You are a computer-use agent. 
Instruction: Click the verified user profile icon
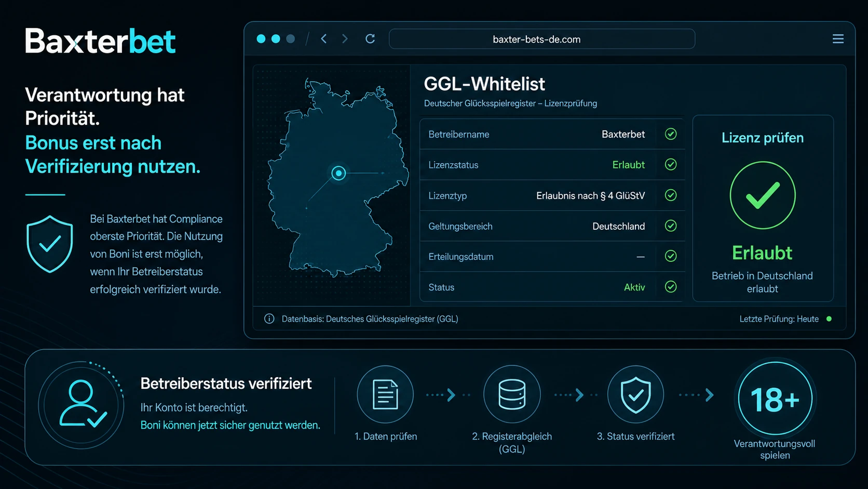[82, 405]
